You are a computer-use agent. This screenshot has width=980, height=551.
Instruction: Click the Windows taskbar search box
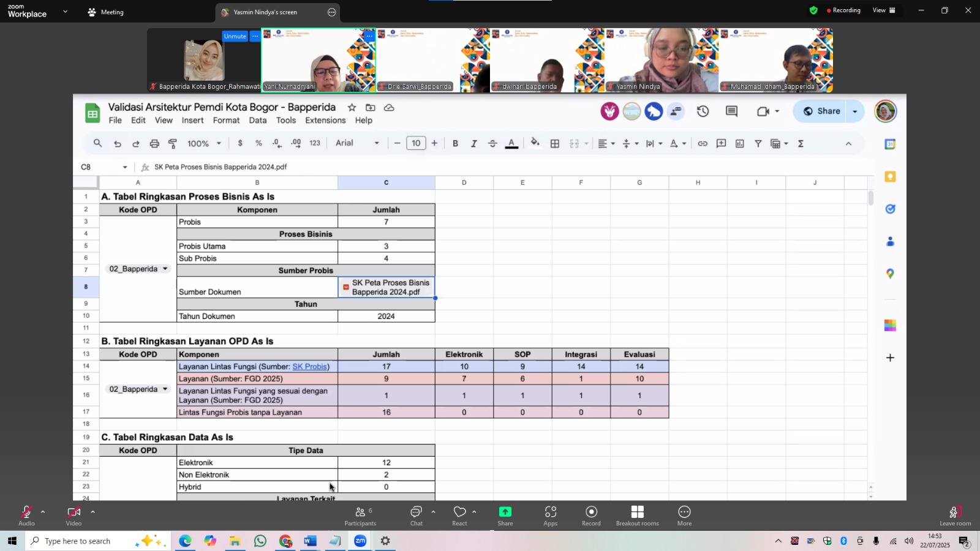click(x=78, y=541)
